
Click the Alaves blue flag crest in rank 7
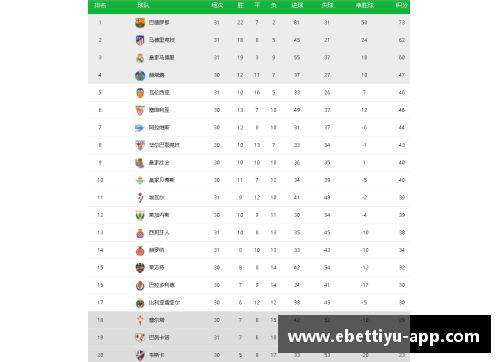[139, 128]
